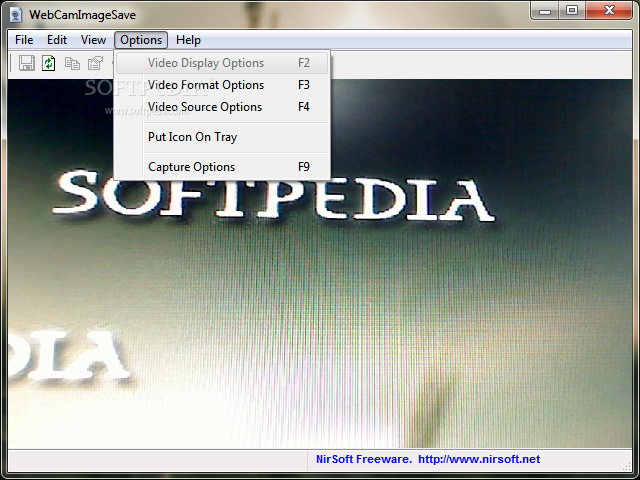This screenshot has height=480, width=640.
Task: Open the File menu
Action: [x=24, y=40]
